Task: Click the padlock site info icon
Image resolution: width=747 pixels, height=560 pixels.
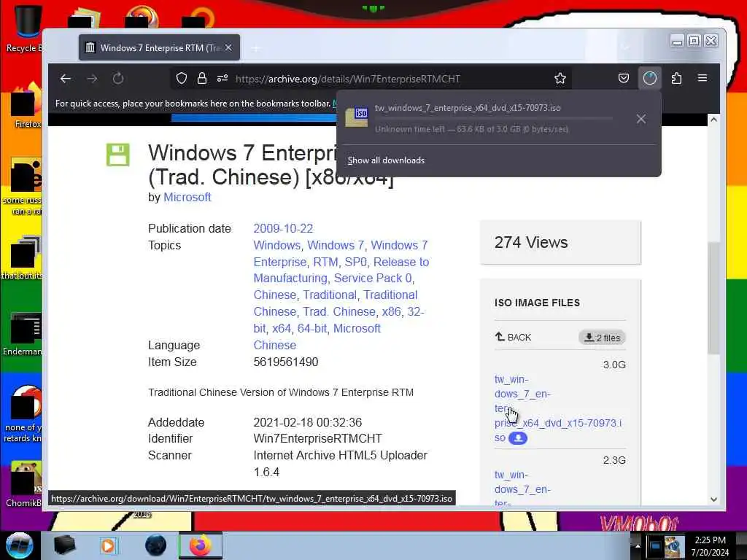Action: [x=202, y=79]
